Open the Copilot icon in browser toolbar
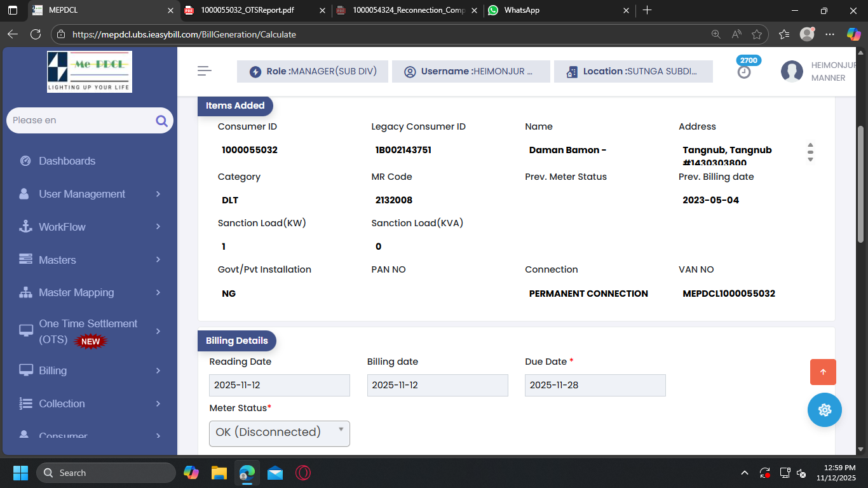Screen dimensions: 868x488 point(853,34)
